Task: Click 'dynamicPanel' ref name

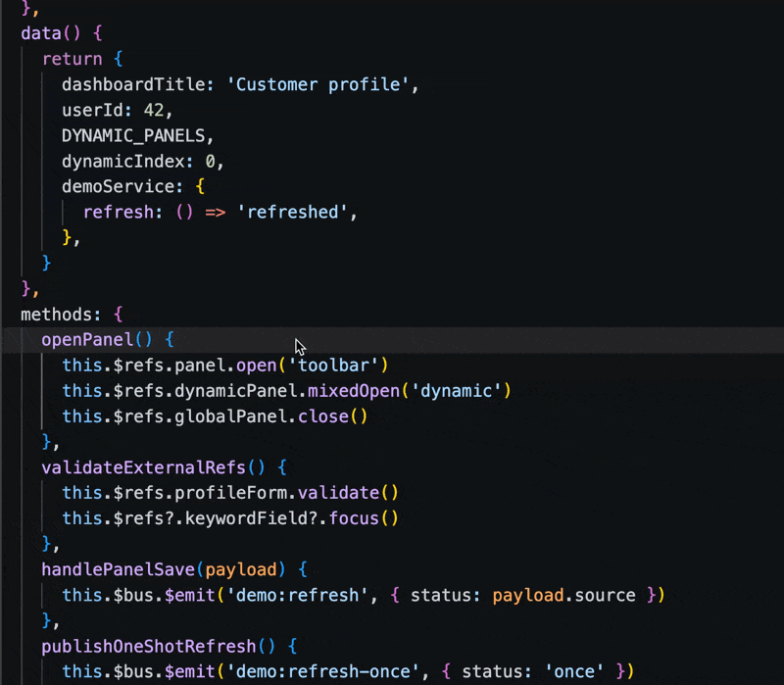Action: (x=236, y=391)
